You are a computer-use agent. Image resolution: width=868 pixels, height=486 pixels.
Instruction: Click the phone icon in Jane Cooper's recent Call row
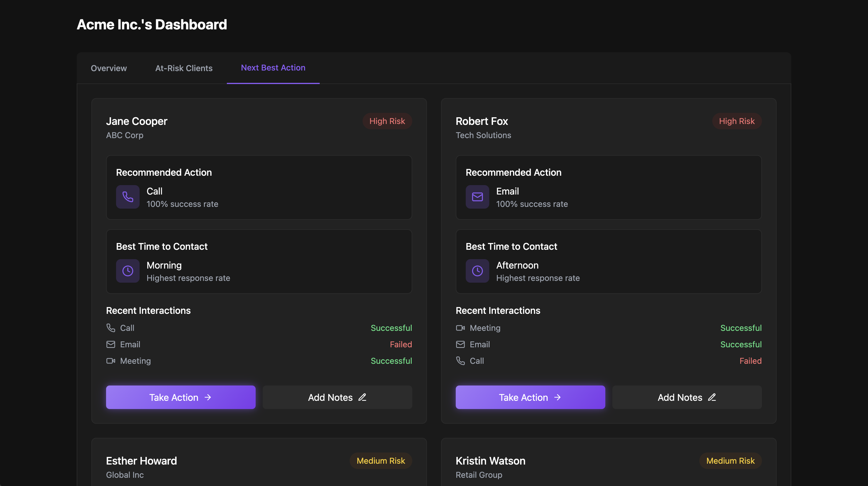click(110, 328)
